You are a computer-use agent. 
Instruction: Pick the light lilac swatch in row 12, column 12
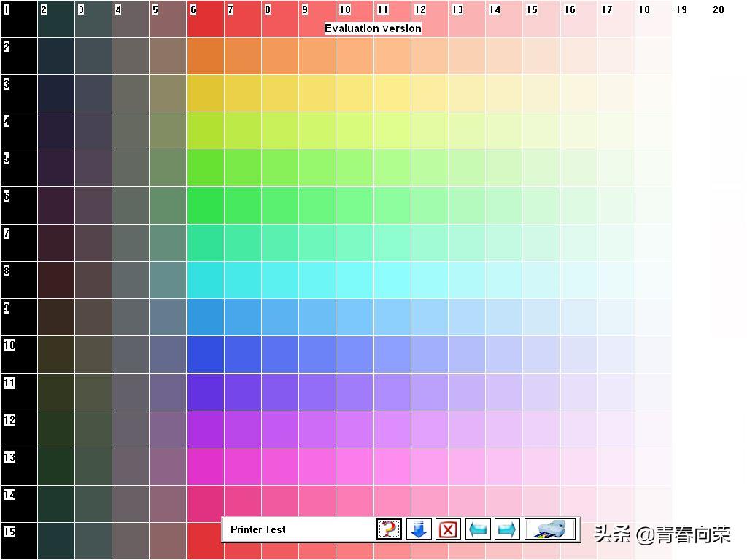tap(429, 429)
